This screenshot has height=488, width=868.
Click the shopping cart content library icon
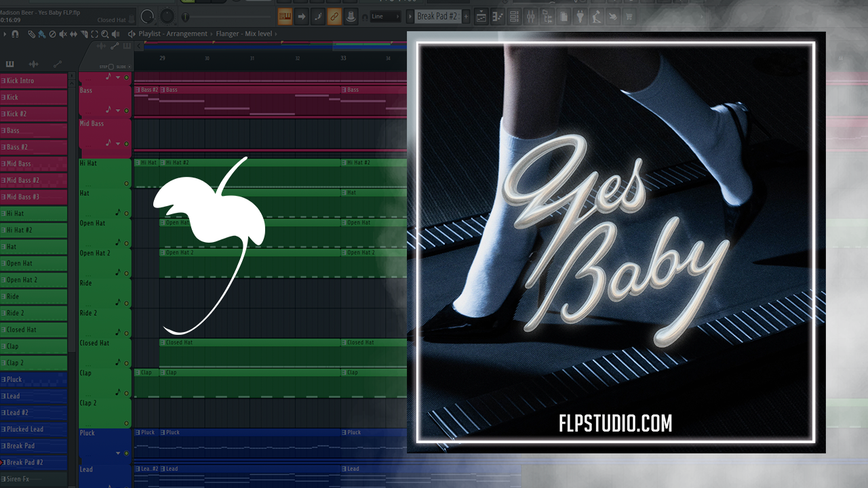[629, 16]
